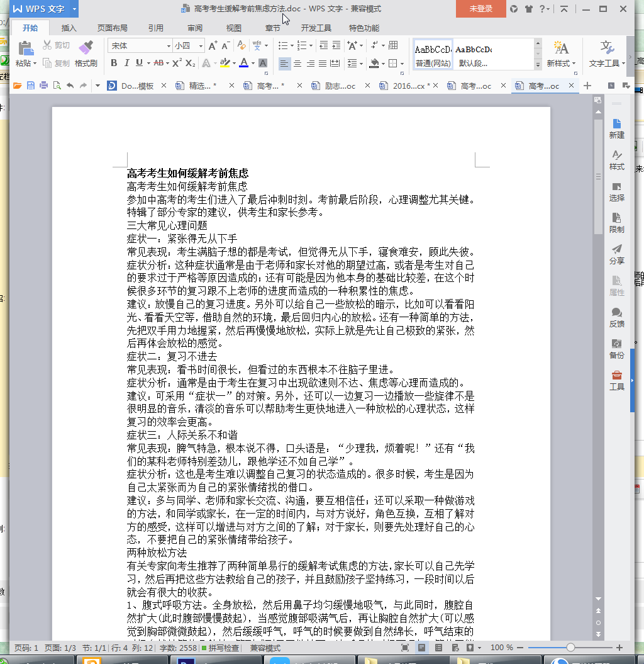
Task: Click the zoom slider handle
Action: click(571, 647)
